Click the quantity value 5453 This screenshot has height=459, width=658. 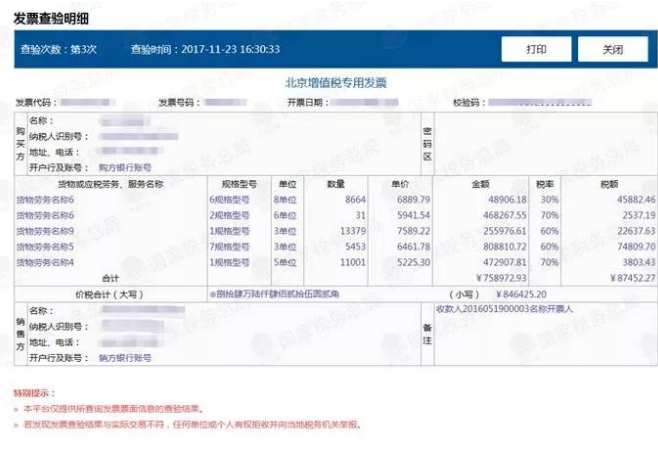[355, 247]
